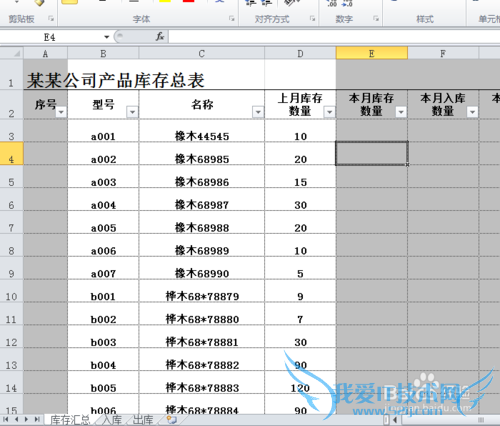Click cell containing a005

point(103,222)
